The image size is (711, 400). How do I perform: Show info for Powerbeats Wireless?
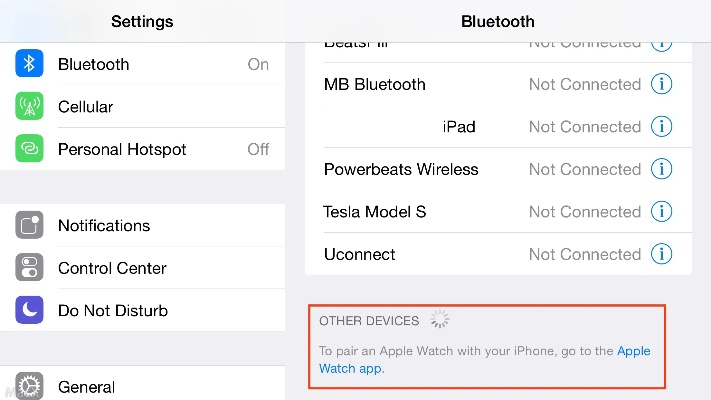661,169
